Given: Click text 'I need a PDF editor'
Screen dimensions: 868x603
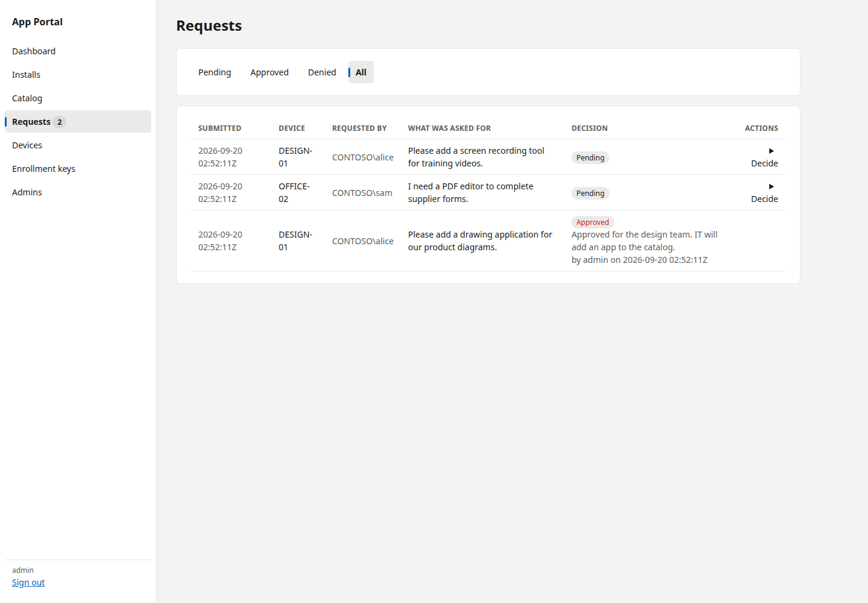Looking at the screenshot, I should point(447,186).
